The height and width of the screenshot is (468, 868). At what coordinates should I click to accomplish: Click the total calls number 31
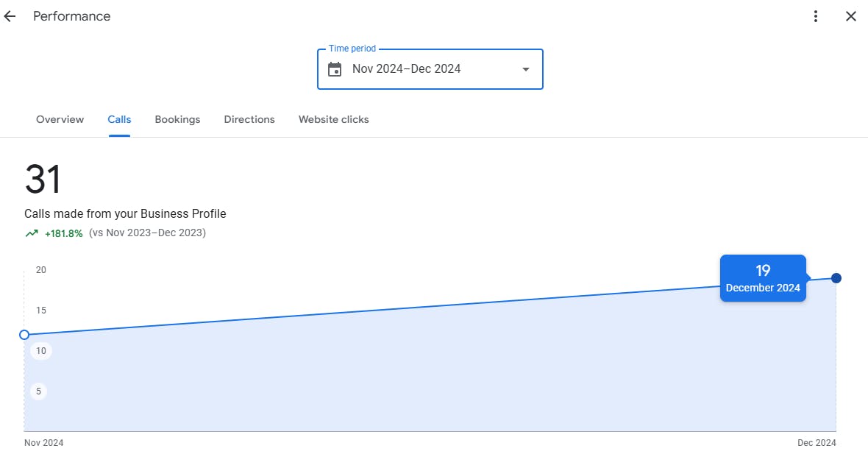(x=43, y=180)
